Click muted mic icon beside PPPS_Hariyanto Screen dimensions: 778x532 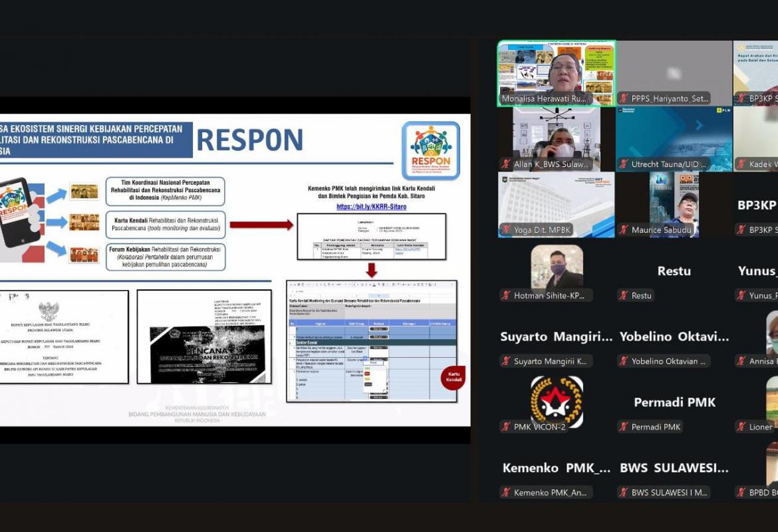click(624, 98)
